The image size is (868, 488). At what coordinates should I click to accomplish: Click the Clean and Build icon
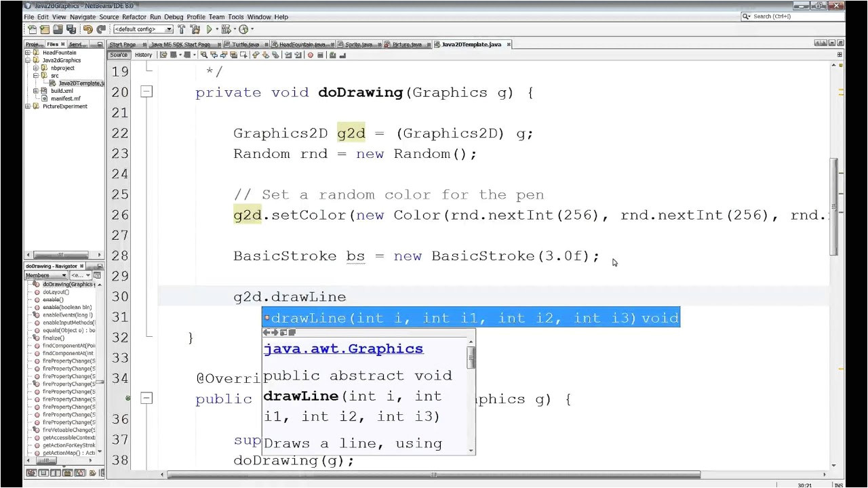click(195, 29)
